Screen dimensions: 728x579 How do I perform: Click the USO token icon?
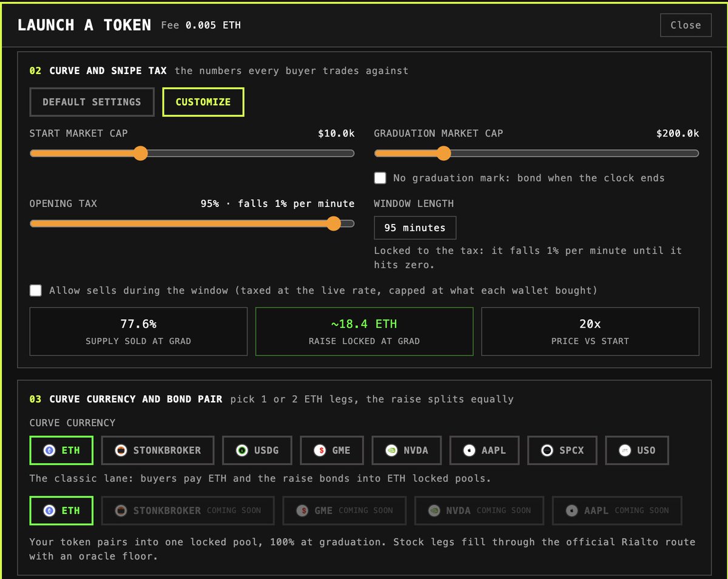point(625,450)
